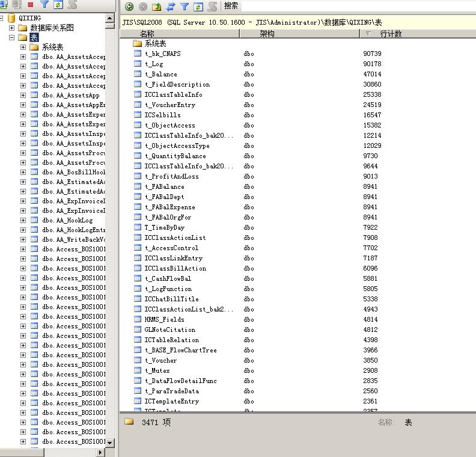Click the greyed-out Script icon in details toolbar

click(212, 7)
